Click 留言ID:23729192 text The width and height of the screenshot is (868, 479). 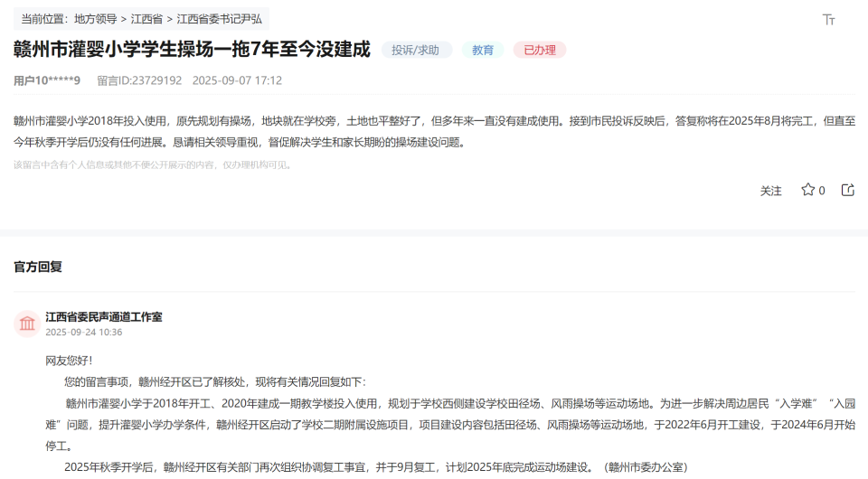(x=139, y=80)
